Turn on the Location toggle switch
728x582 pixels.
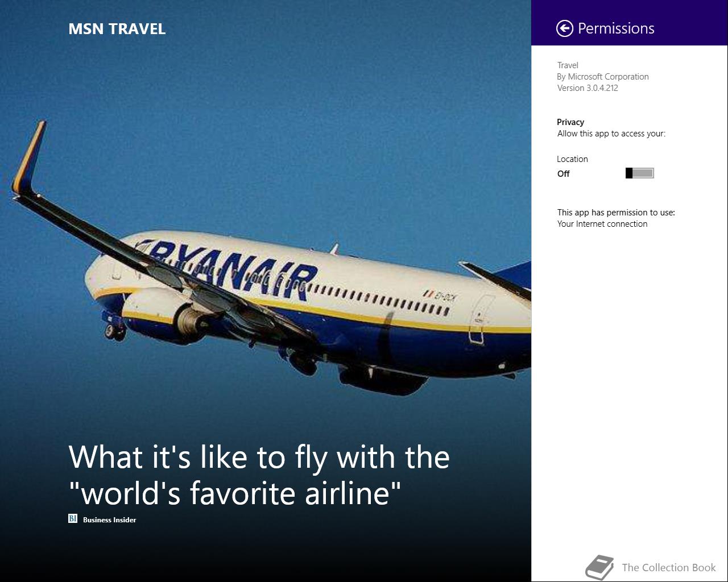click(639, 173)
